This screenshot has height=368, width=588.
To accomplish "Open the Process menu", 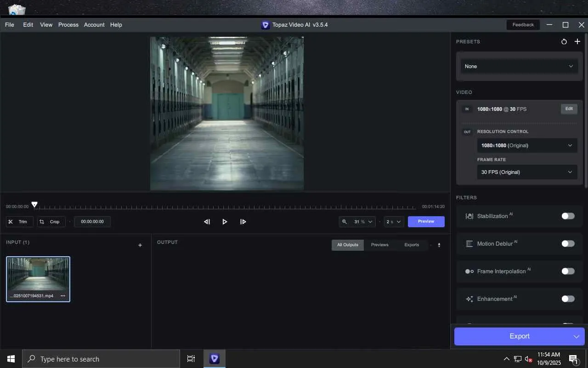I will tap(68, 25).
